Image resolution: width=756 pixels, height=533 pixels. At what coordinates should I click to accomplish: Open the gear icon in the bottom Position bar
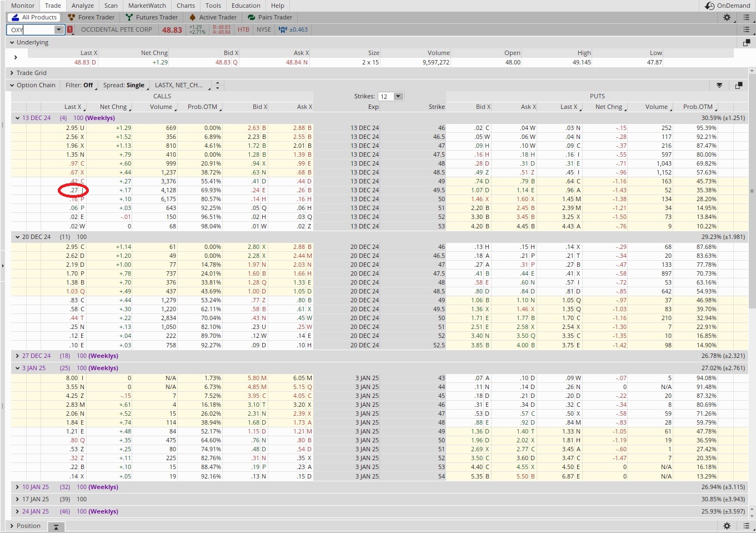727,526
